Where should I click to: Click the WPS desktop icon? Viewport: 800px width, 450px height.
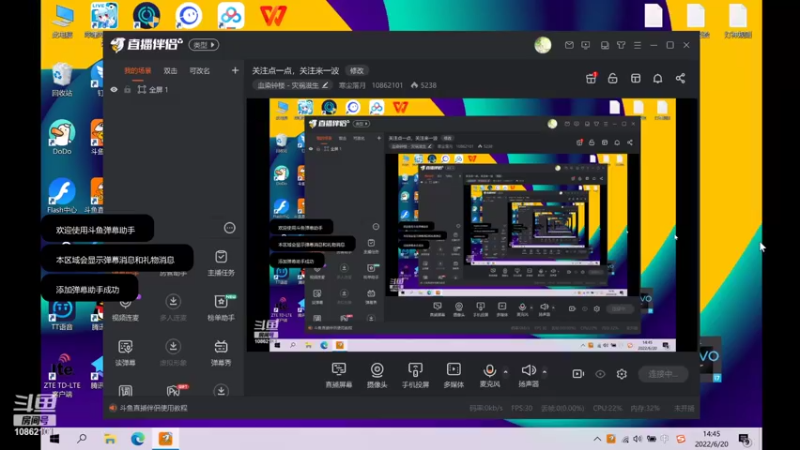tap(273, 16)
